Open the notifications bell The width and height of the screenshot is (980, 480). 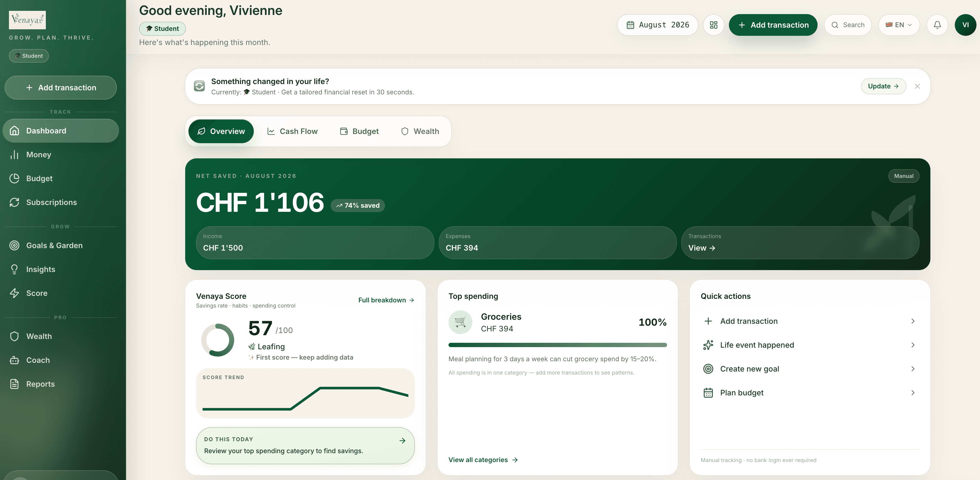[937, 25]
